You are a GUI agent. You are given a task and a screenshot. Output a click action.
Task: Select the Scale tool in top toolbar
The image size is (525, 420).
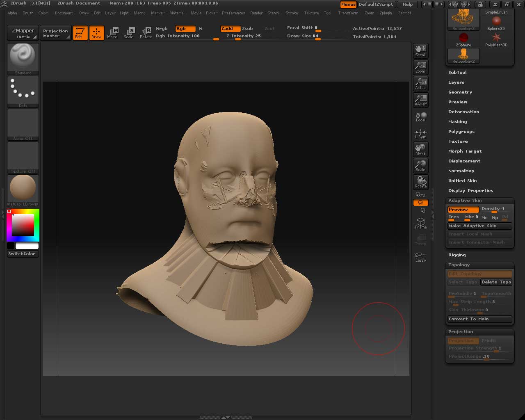click(128, 33)
